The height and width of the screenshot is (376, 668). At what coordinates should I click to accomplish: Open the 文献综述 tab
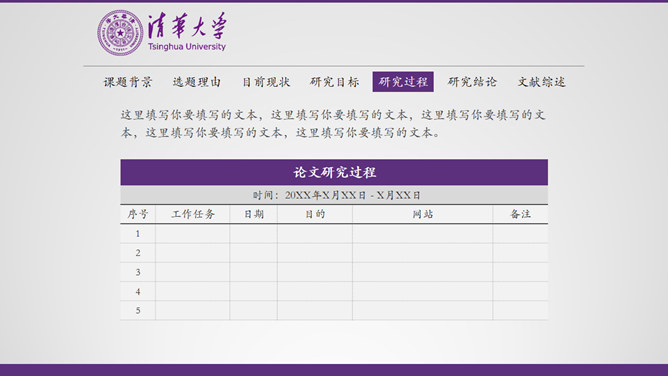click(x=541, y=82)
